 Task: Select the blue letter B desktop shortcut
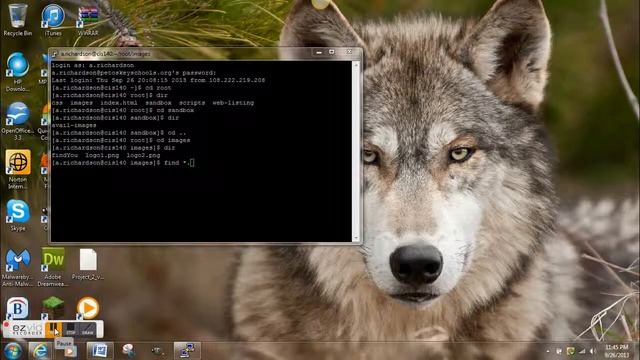(x=18, y=308)
